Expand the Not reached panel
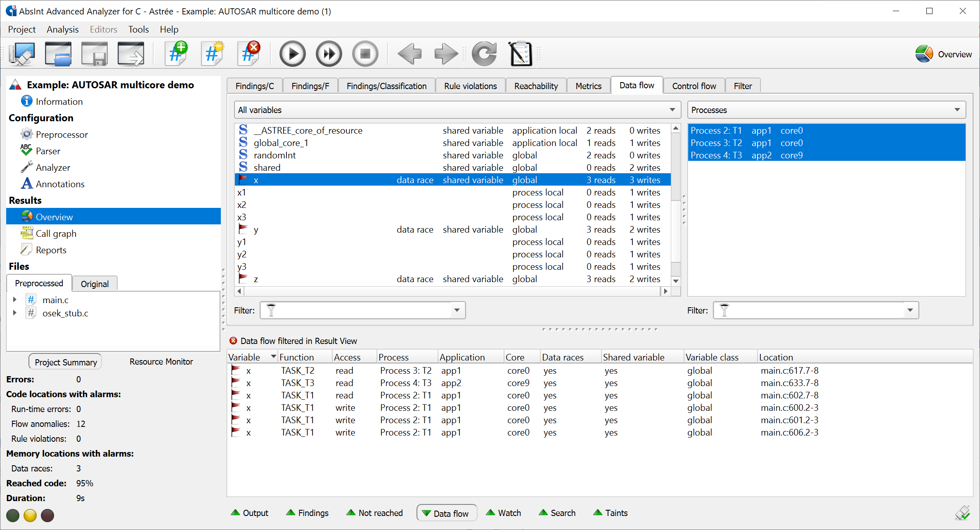The image size is (980, 530). (374, 513)
